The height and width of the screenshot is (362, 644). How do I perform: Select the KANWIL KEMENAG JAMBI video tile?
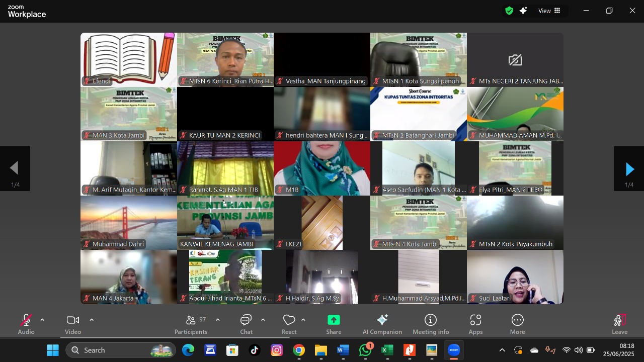[x=225, y=222]
